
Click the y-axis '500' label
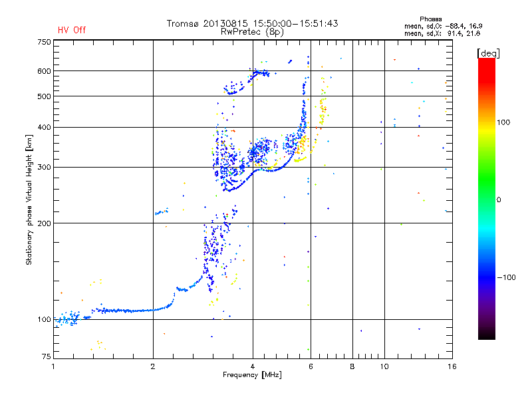click(44, 96)
